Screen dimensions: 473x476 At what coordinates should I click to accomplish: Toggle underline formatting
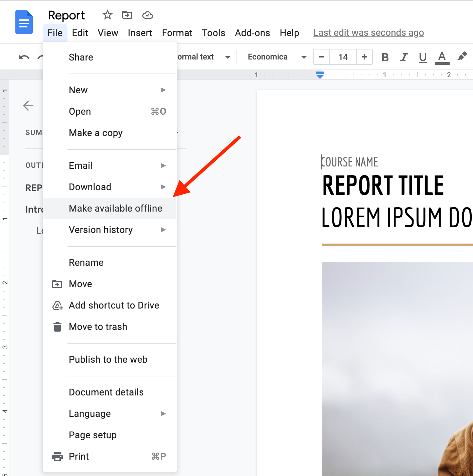pyautogui.click(x=423, y=57)
